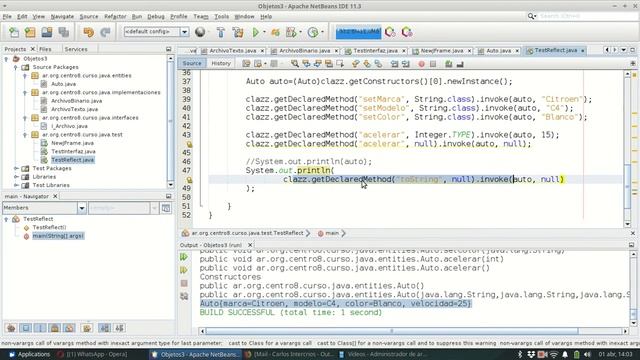This screenshot has width=640, height=360.
Task: Click the Save All toolbar icon
Action: pos(63,32)
